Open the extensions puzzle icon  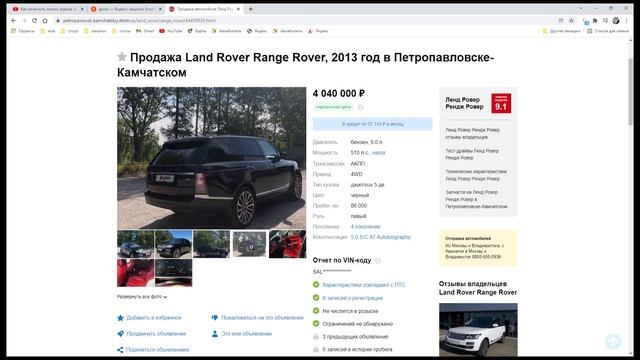point(595,20)
